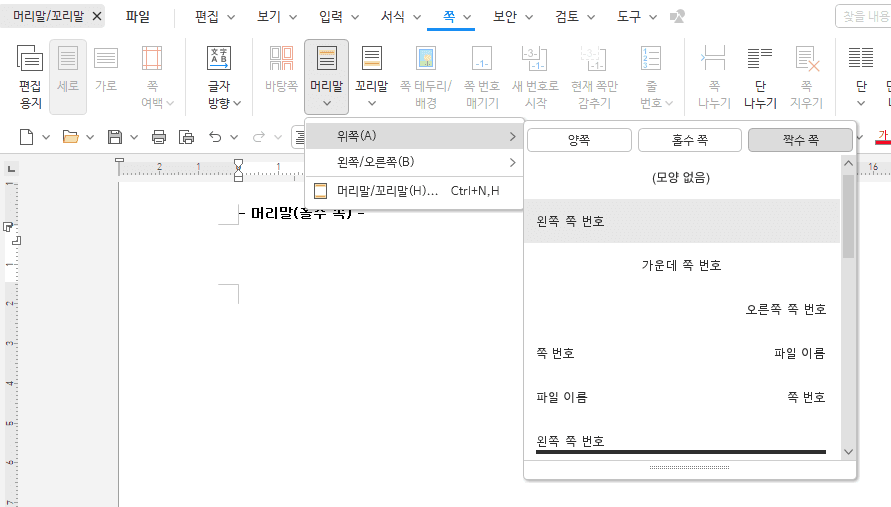Open 쪽 테두리/배경 page border tool
891x507 pixels.
click(426, 77)
